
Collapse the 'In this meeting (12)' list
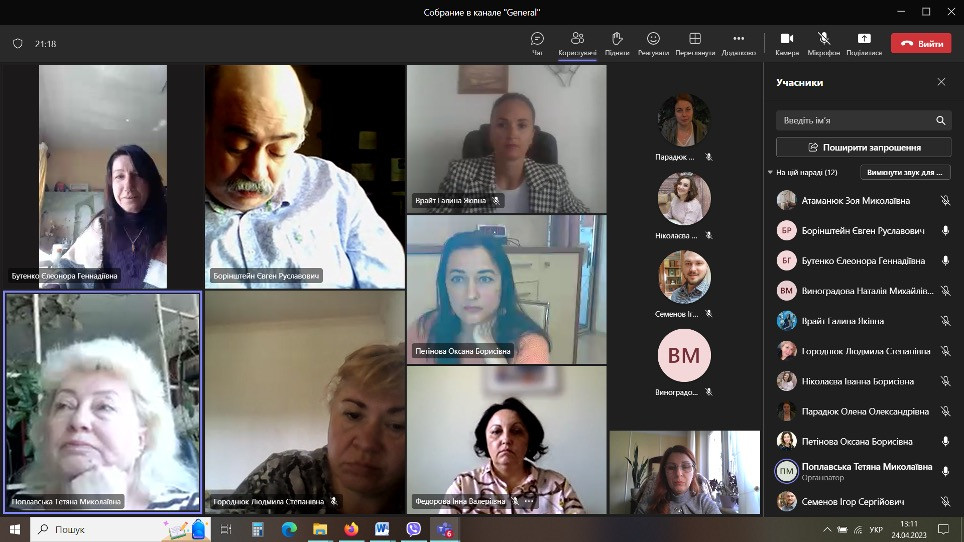click(x=770, y=173)
